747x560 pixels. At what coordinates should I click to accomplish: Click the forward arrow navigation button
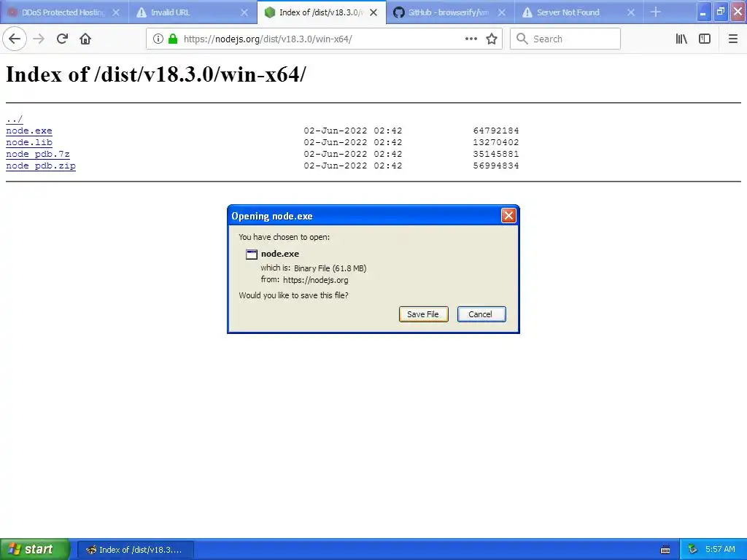[39, 39]
